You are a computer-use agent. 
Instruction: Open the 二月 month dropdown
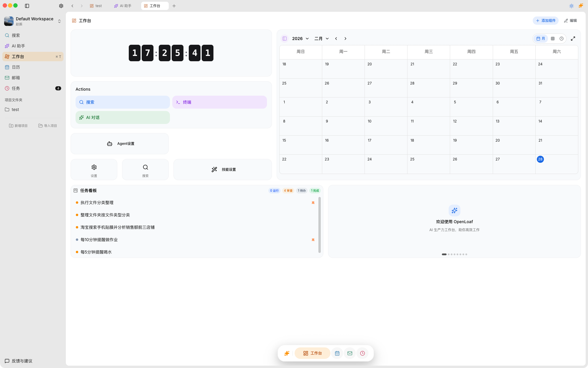[x=321, y=39]
